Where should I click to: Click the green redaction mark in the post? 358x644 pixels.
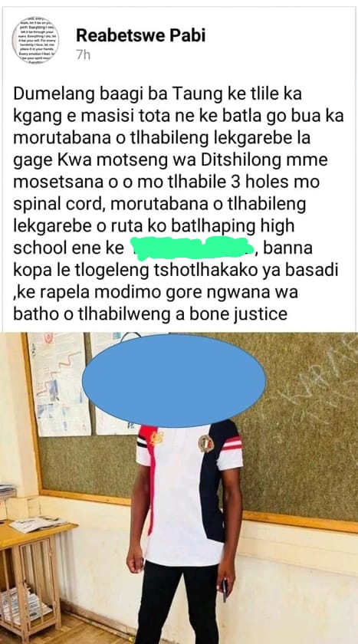coord(193,248)
